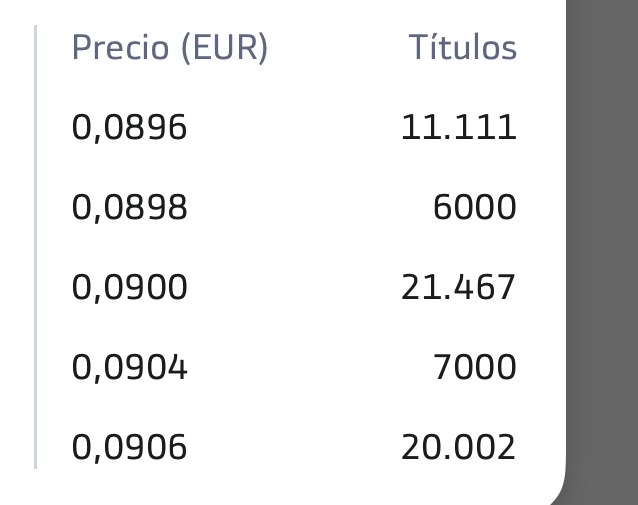Viewport: 638px width, 505px height.
Task: Click the 11.111 títulos quantity
Action: (459, 127)
